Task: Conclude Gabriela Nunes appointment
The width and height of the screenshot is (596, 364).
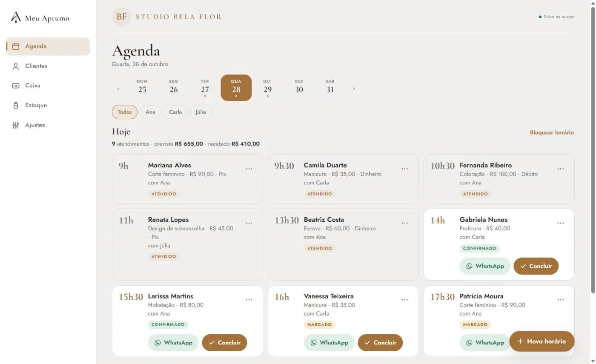Action: click(x=536, y=266)
